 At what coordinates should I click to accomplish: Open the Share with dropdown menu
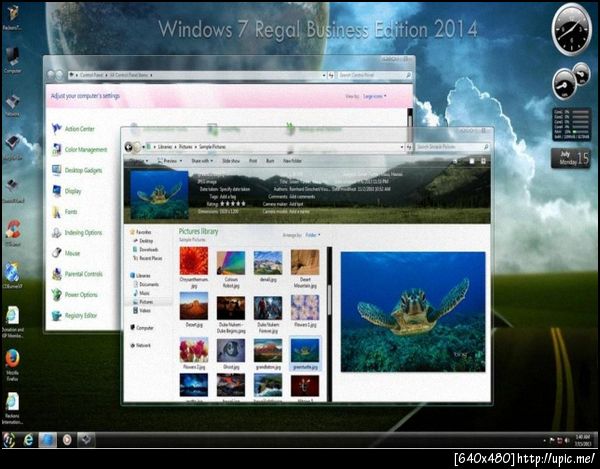[202, 161]
